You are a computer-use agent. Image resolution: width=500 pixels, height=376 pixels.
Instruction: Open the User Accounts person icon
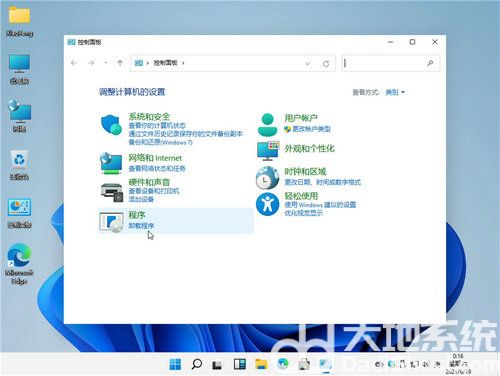[267, 124]
